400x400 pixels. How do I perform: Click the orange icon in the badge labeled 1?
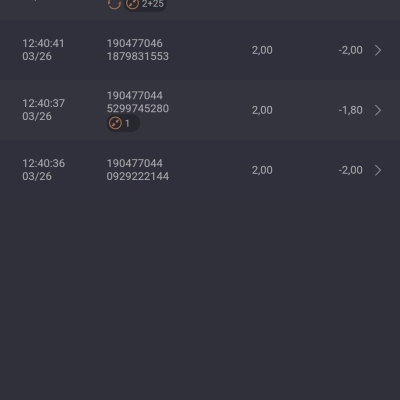point(115,123)
